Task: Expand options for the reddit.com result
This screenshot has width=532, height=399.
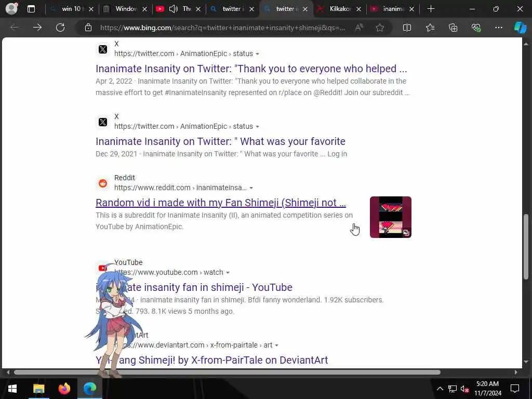Action: pyautogui.click(x=251, y=188)
